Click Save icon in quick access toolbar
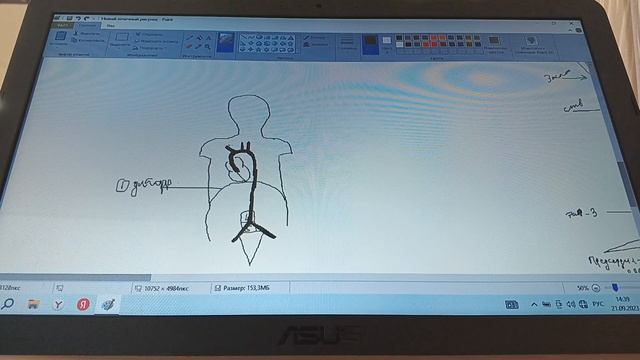This screenshot has width=640, height=360. [69, 18]
